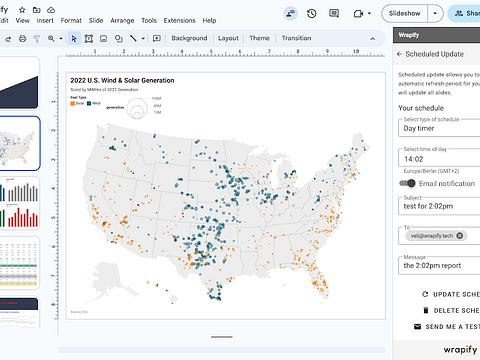Click the Delete Schedule button

tap(451, 310)
